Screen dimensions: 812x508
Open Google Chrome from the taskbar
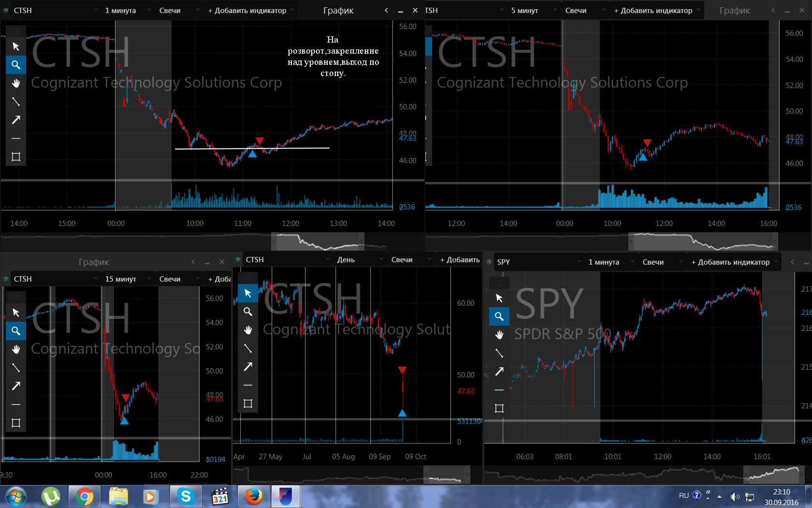(x=84, y=496)
